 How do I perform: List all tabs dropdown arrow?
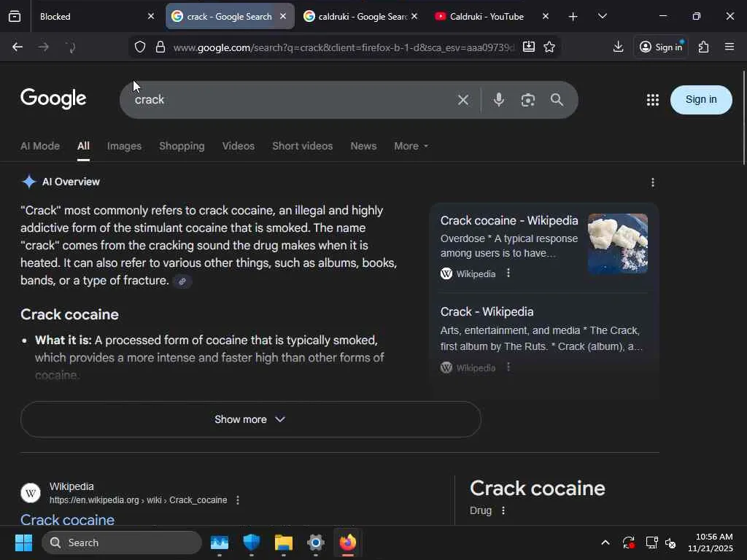point(602,16)
